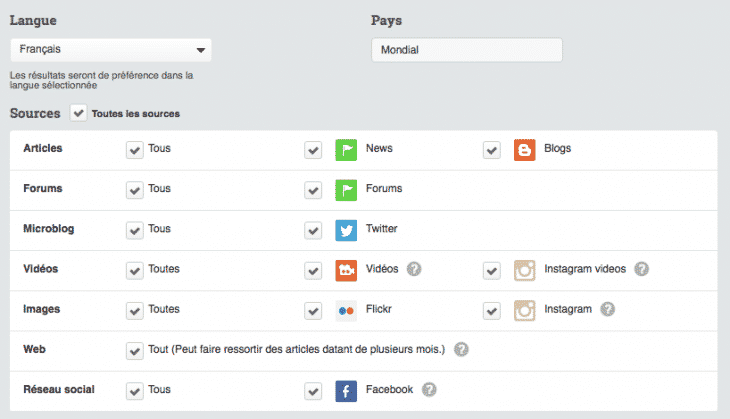Click the orange Vidéos camera icon

(x=346, y=269)
